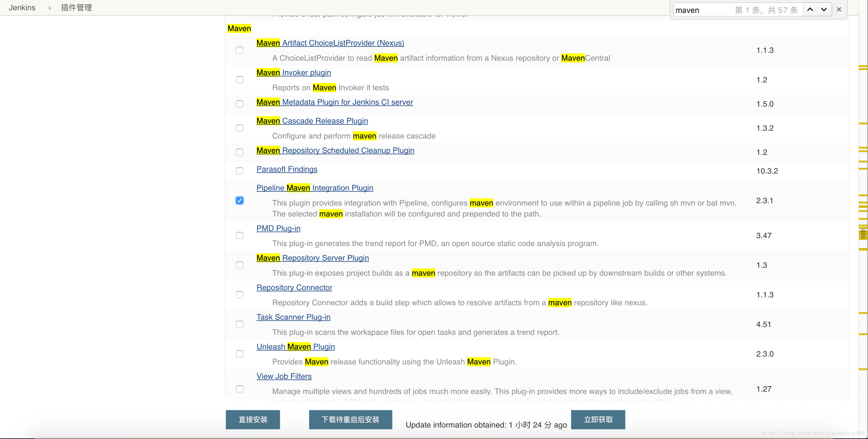Open Unleash Maven Plugin link
This screenshot has height=439, width=868.
[295, 347]
